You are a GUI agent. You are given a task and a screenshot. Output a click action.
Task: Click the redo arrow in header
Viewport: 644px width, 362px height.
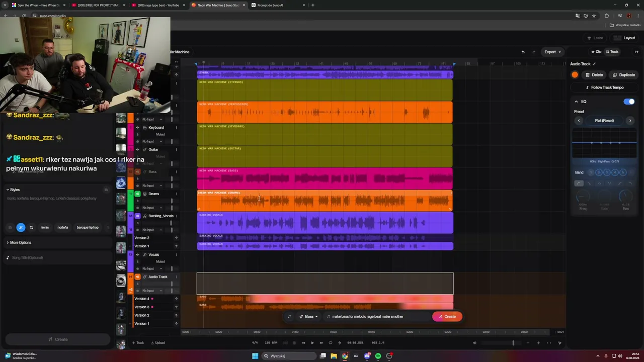(x=534, y=52)
